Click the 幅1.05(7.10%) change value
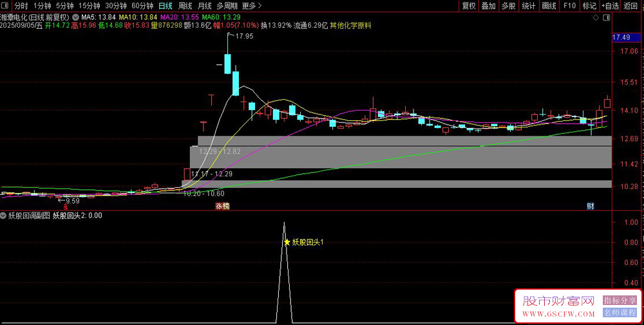The height and width of the screenshot is (325, 644). (x=236, y=26)
